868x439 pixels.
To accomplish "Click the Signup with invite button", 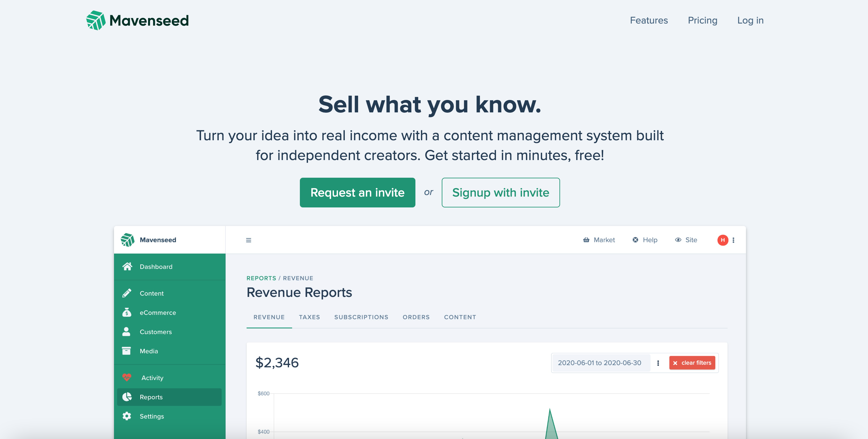I will coord(500,193).
